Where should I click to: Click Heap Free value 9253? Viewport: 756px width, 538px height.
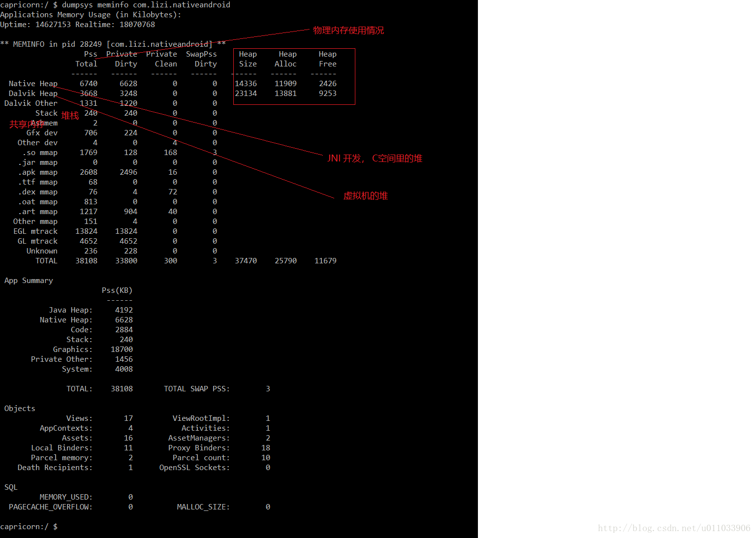coord(328,94)
